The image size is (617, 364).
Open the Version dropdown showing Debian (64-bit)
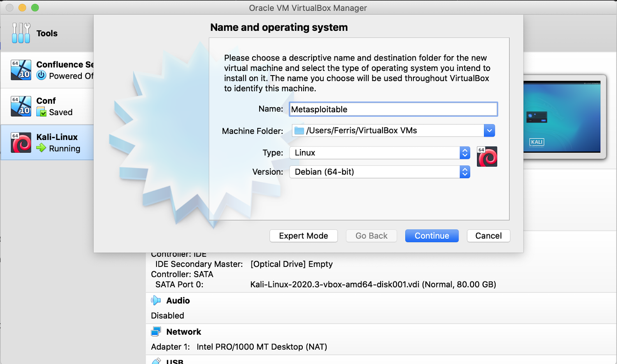[380, 172]
